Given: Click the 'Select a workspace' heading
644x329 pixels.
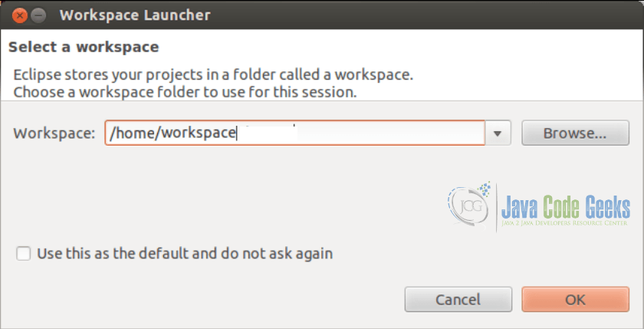Looking at the screenshot, I should (84, 47).
